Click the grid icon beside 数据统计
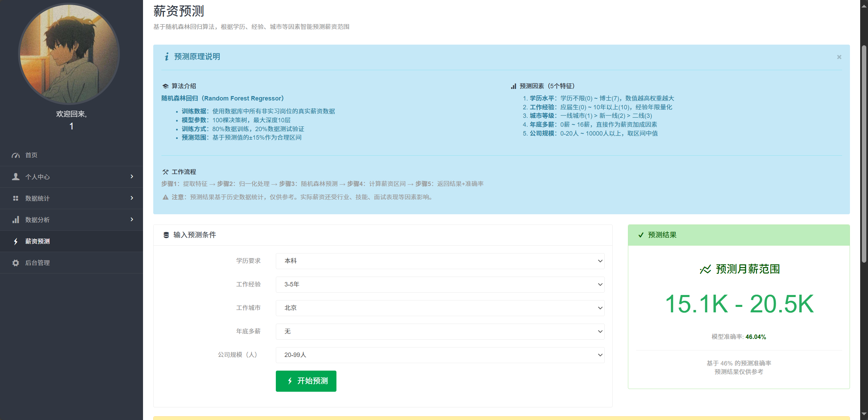 pyautogui.click(x=16, y=198)
